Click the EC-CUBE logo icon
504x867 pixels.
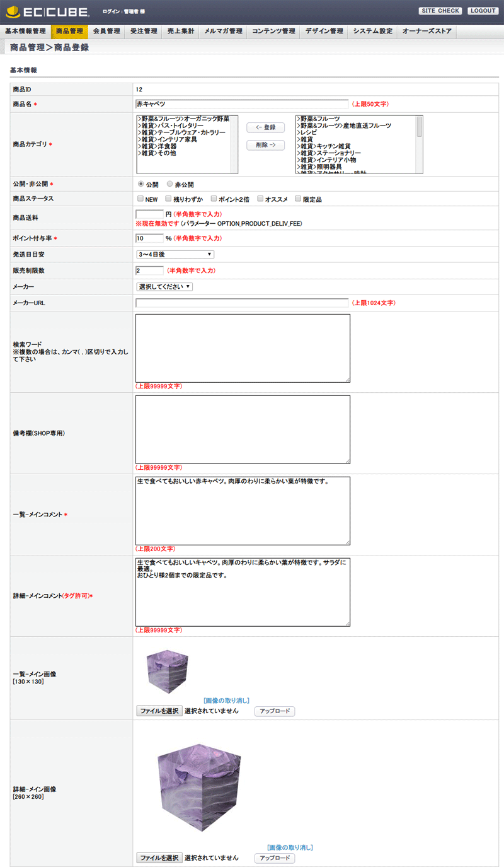pyautogui.click(x=13, y=11)
